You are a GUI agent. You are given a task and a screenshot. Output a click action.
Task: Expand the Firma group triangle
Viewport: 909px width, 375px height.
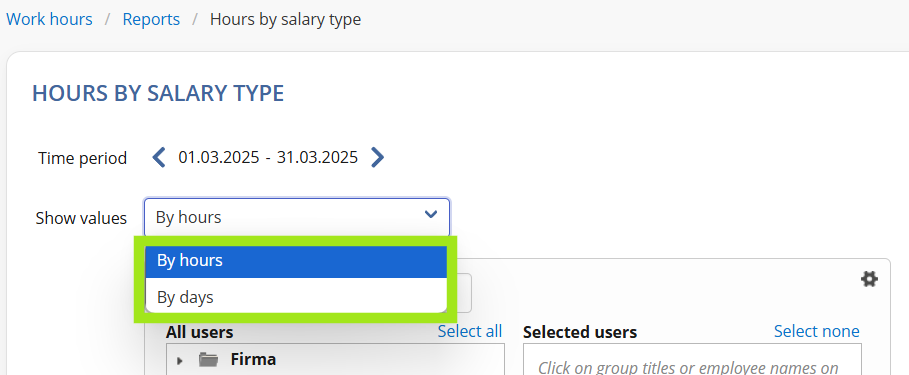[x=180, y=361]
